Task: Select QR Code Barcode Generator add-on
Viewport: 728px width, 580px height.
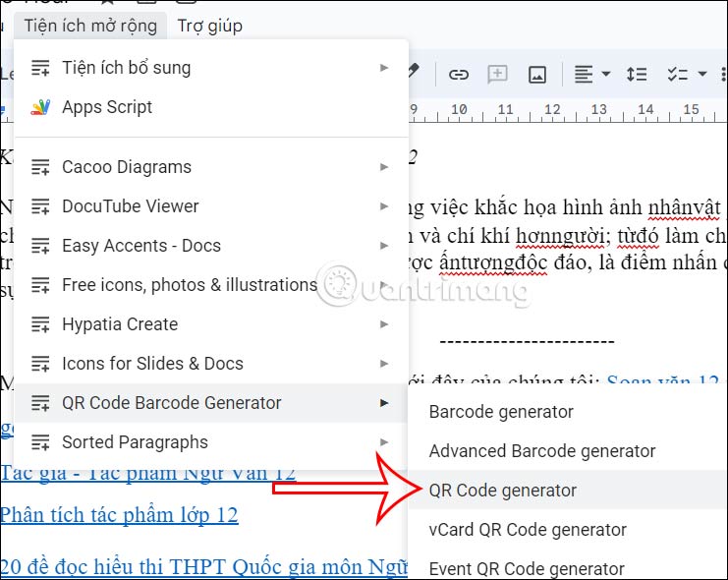Action: 211,403
